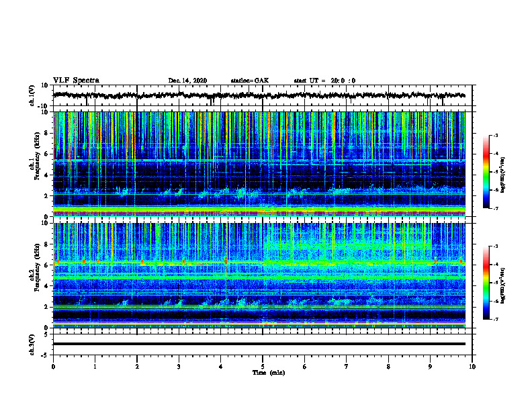Click the flat ch.3 voltage trace line

tap(259, 344)
